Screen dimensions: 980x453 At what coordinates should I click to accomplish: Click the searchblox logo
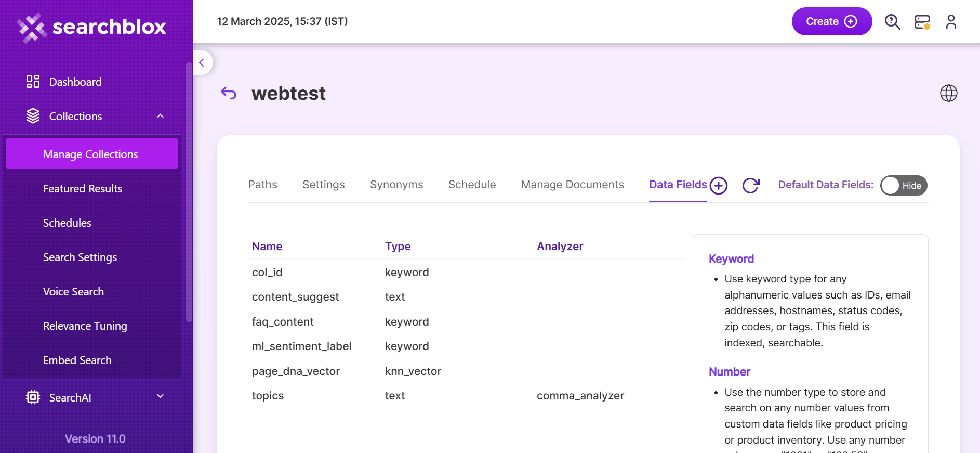pos(91,27)
